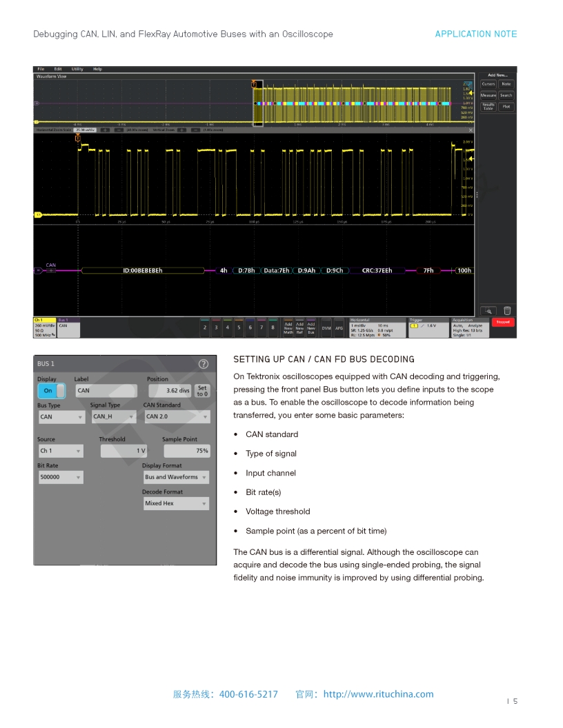Add channel 2 to the display

(x=205, y=327)
